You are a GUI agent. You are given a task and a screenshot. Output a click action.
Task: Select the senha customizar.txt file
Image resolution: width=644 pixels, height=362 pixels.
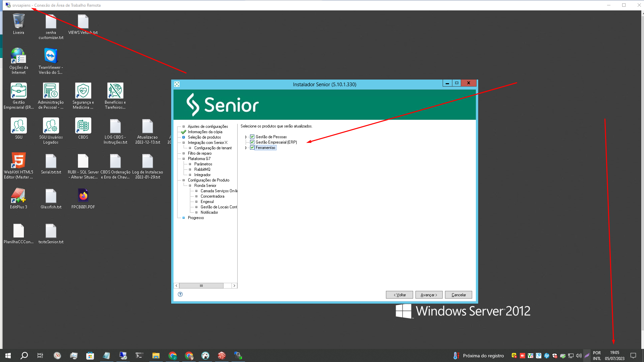51,27
